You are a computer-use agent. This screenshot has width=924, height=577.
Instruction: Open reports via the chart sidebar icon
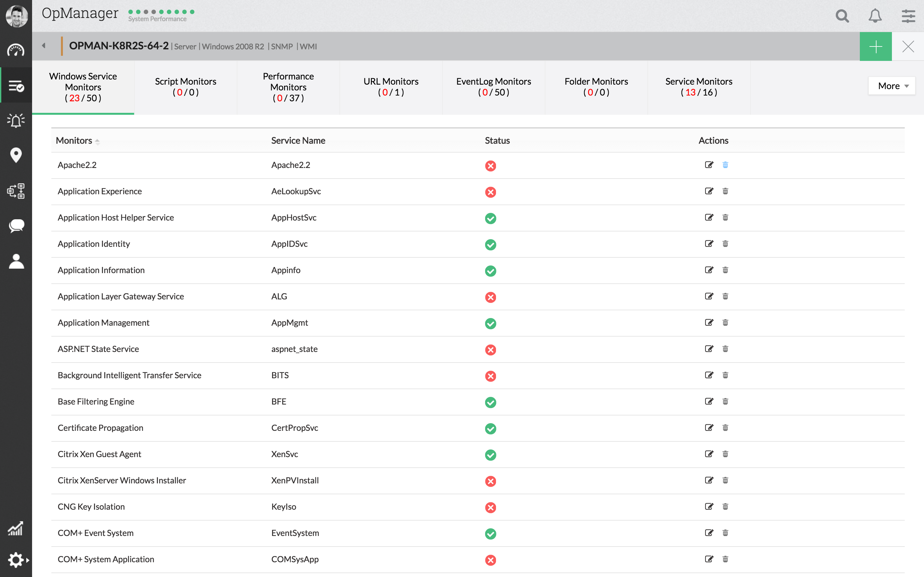pos(16,529)
